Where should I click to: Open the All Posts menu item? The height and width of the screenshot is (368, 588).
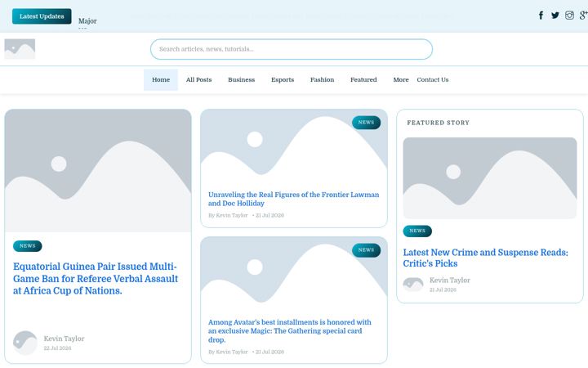[x=198, y=80]
